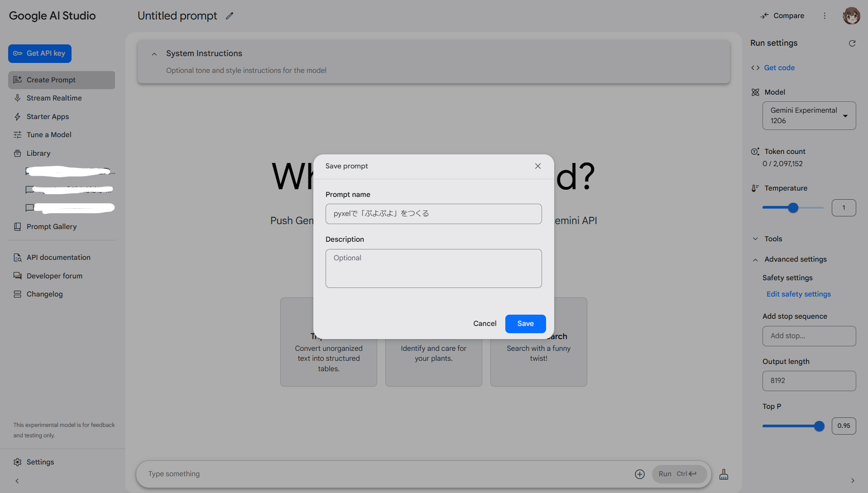Click the edit pencil beside Untitled prompt
The width and height of the screenshot is (868, 493).
click(230, 16)
